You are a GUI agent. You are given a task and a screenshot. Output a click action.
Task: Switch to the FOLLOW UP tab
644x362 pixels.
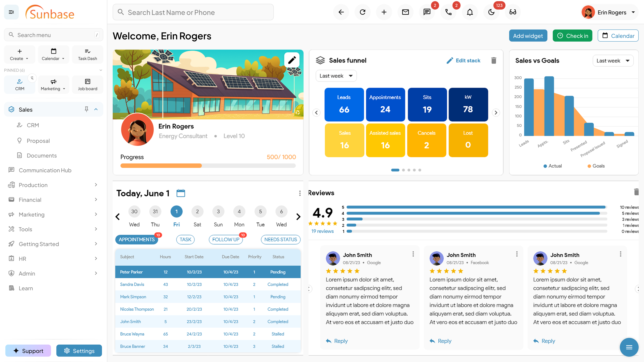coord(226,239)
